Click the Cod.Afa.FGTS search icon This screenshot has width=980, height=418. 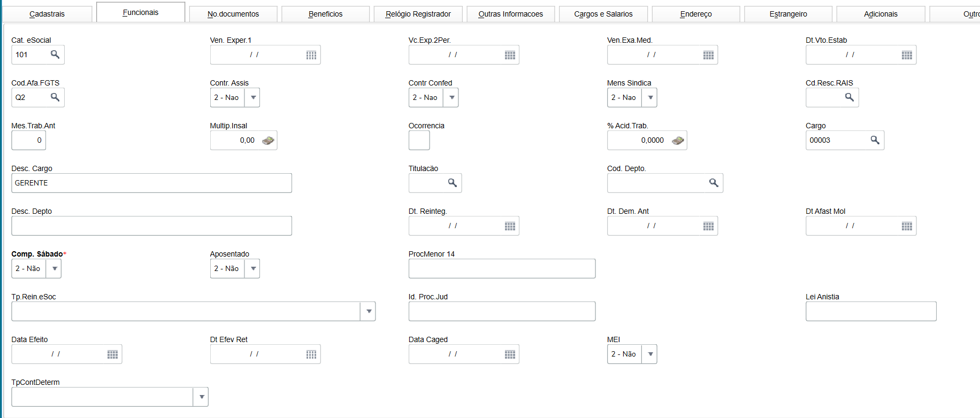[55, 97]
